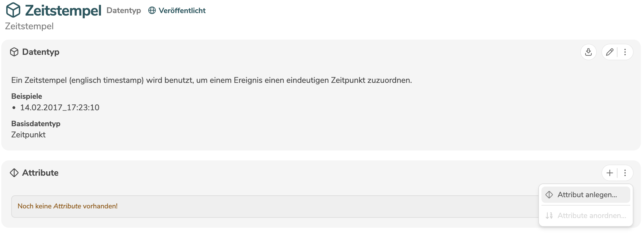Click the cube icon next to Zeitstempel heading
Screen dimensions: 644x233
coord(12,10)
